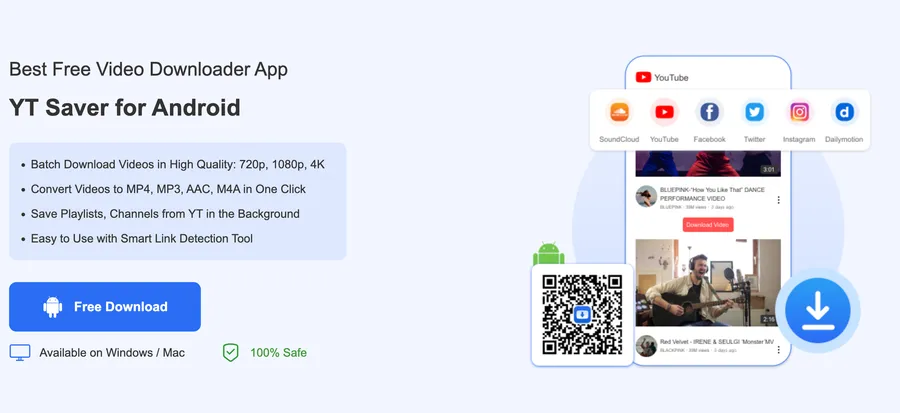Click the green Android robot icon above QR code

click(549, 254)
